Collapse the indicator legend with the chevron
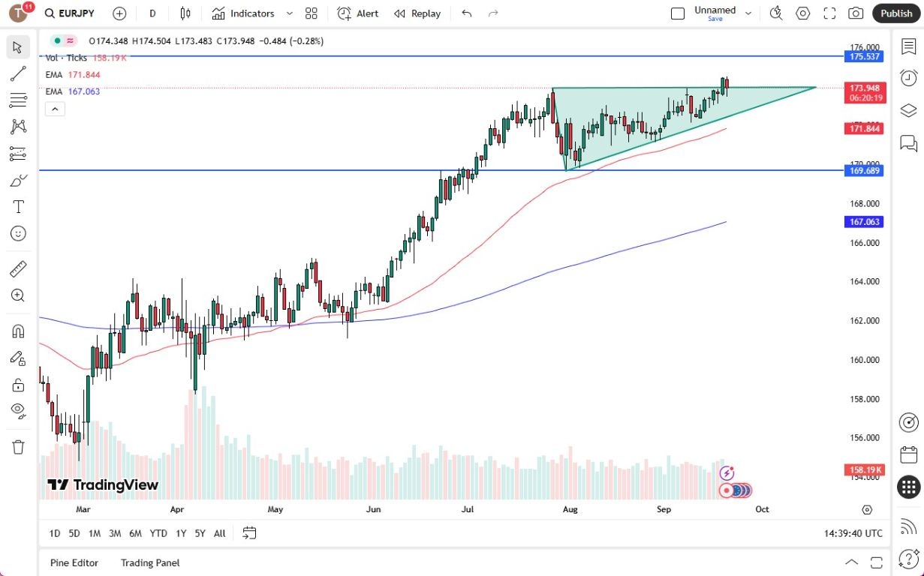This screenshot has height=576, width=924. click(55, 109)
